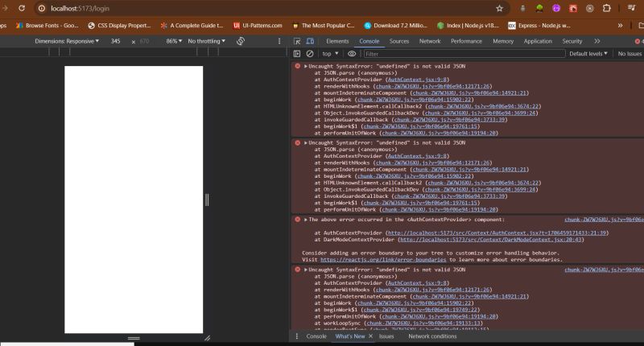644x346 pixels.
Task: Switch to the Security tab
Action: tap(572, 41)
